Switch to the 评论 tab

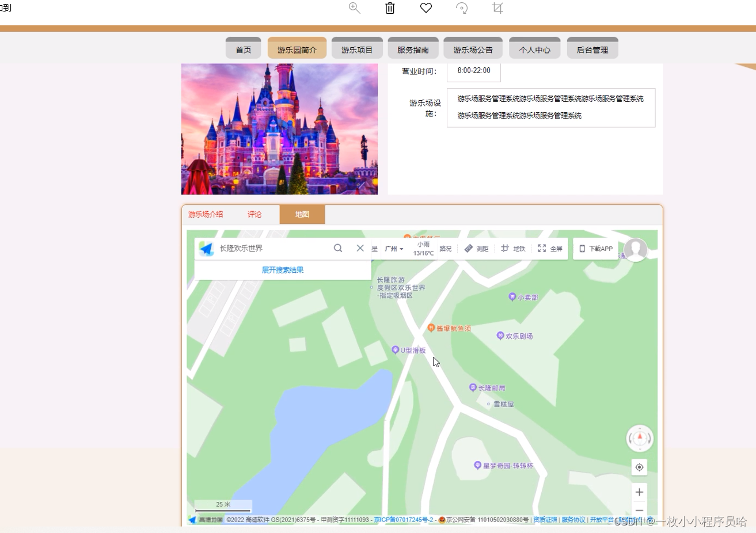click(x=254, y=214)
